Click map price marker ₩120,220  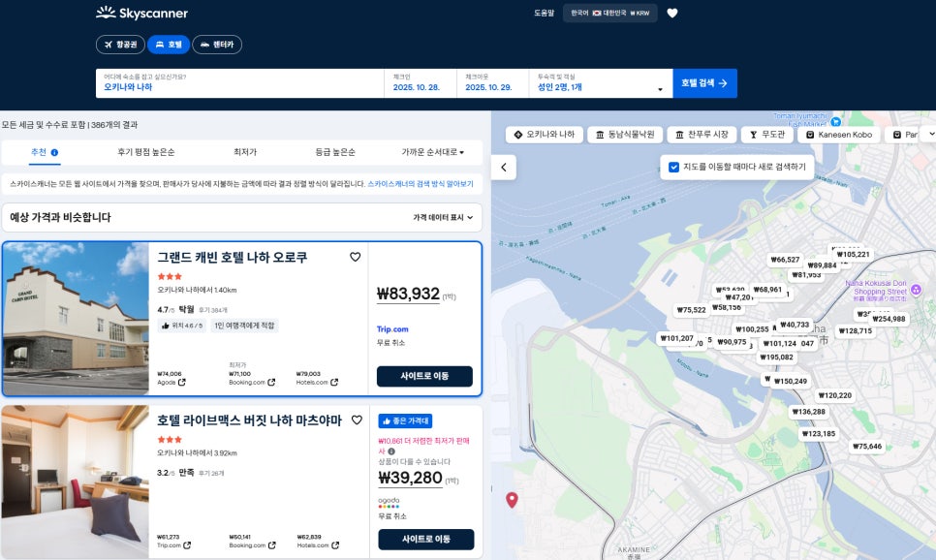(835, 395)
